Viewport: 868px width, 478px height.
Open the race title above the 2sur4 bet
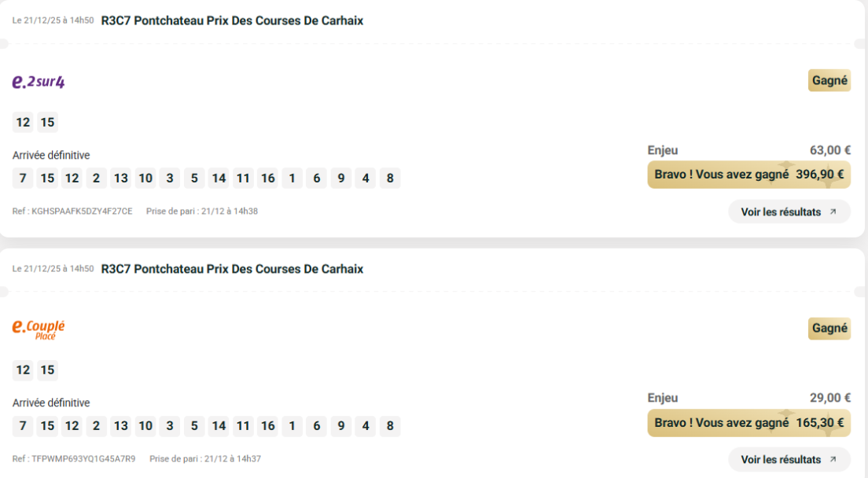point(232,21)
